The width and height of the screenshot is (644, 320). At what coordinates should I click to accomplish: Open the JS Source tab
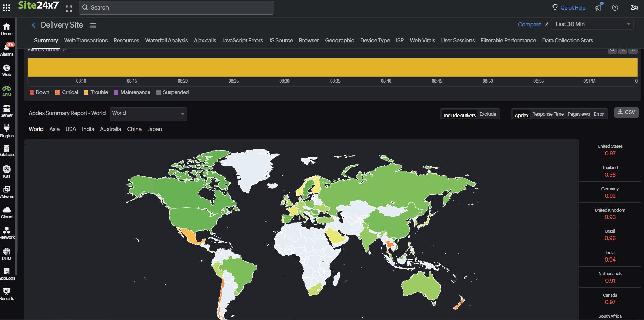click(281, 40)
